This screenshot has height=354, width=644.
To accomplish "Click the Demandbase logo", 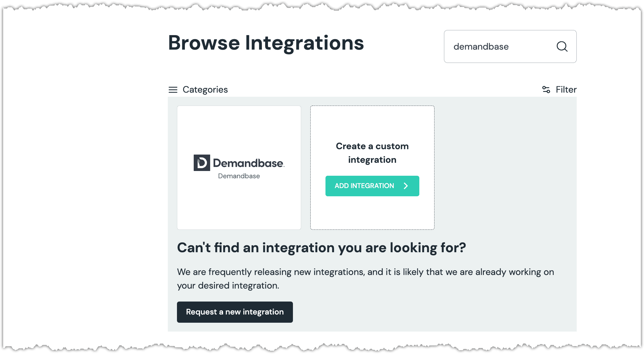I will click(239, 163).
